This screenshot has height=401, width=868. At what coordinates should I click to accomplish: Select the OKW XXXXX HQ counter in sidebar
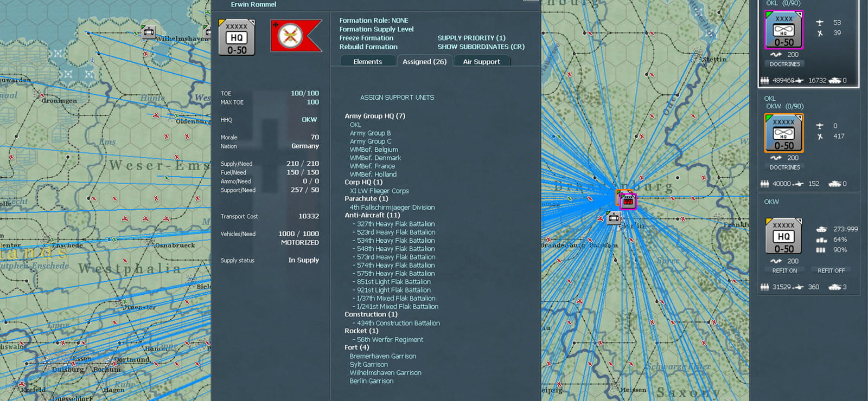pos(784,236)
